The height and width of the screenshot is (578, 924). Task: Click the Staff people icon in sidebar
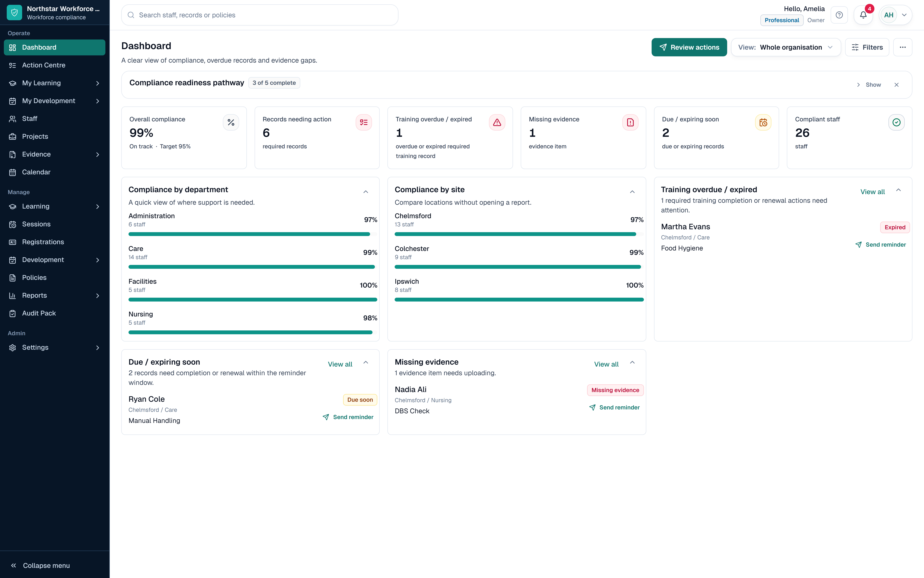pos(13,119)
